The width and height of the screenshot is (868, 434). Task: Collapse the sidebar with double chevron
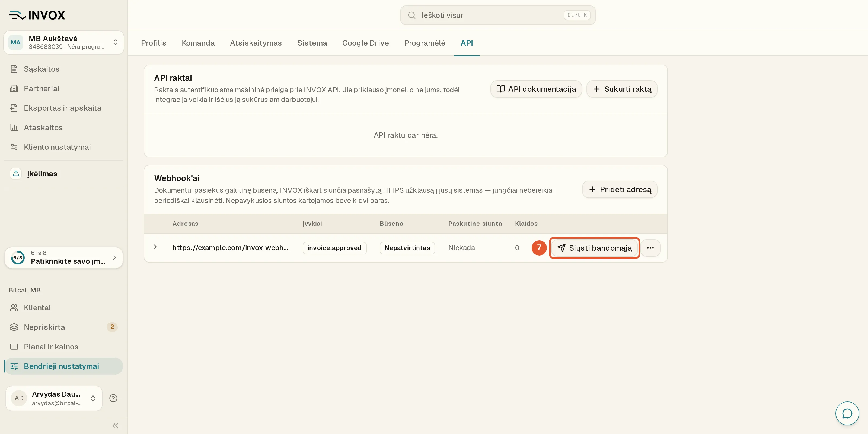click(115, 426)
